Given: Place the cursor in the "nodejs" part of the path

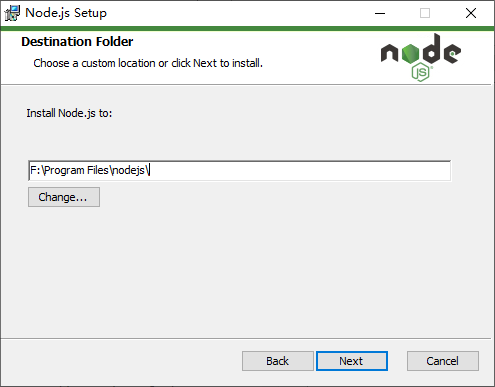Looking at the screenshot, I should [130, 171].
